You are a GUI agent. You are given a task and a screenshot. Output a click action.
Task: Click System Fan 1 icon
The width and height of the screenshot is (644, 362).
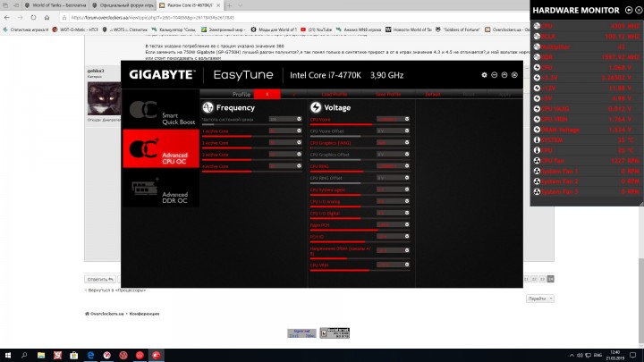tap(537, 171)
